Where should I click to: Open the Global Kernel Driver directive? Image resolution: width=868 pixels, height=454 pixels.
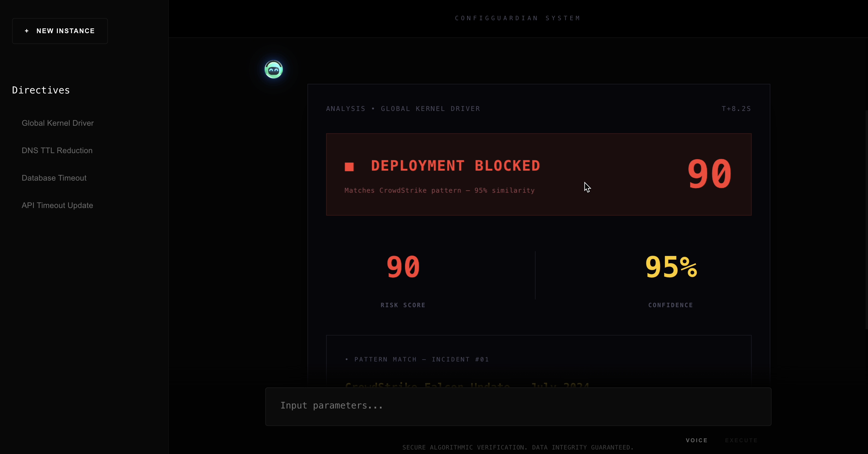point(58,123)
